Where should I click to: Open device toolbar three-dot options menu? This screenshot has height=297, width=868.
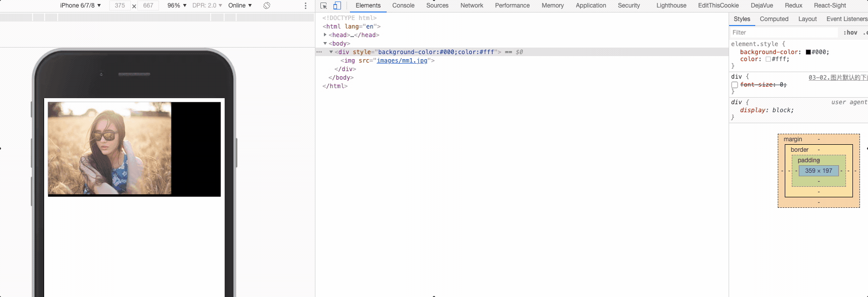[x=305, y=6]
